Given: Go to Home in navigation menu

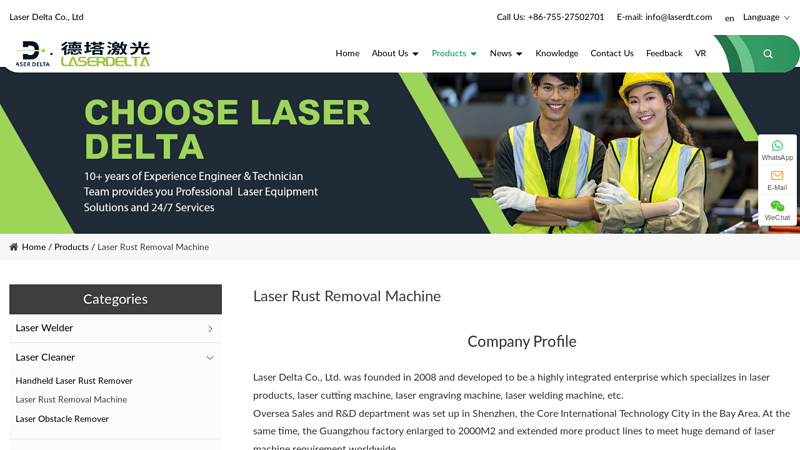Looking at the screenshot, I should pyautogui.click(x=347, y=54).
